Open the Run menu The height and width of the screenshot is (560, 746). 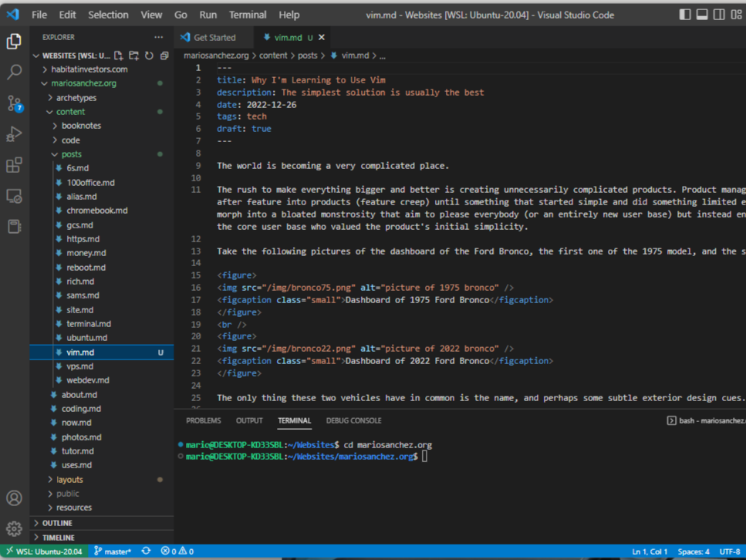point(208,15)
